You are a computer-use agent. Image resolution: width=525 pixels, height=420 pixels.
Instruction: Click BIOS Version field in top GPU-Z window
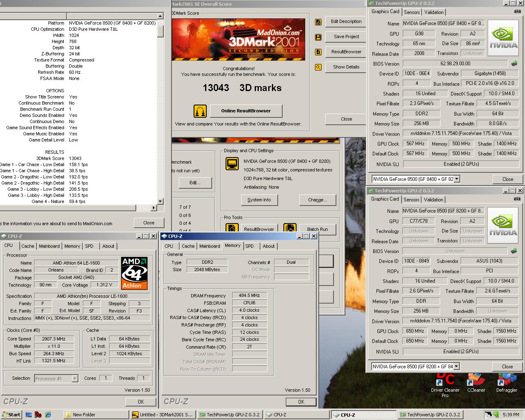click(x=455, y=64)
